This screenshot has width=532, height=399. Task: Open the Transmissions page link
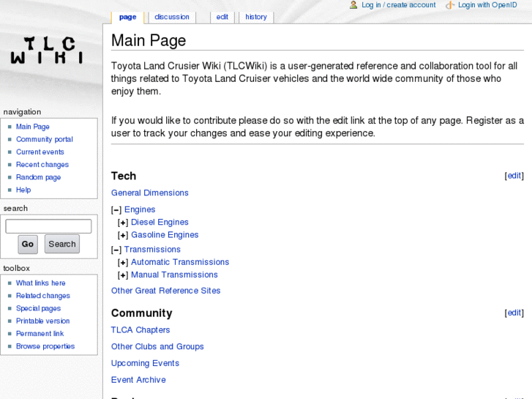tap(152, 250)
